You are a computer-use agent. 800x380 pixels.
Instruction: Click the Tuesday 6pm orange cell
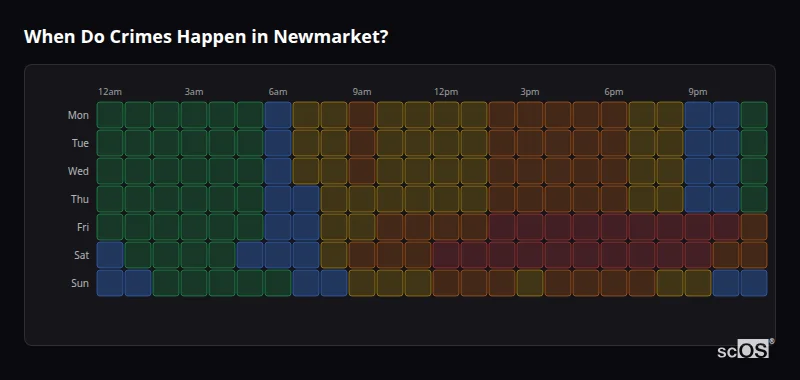[613, 143]
